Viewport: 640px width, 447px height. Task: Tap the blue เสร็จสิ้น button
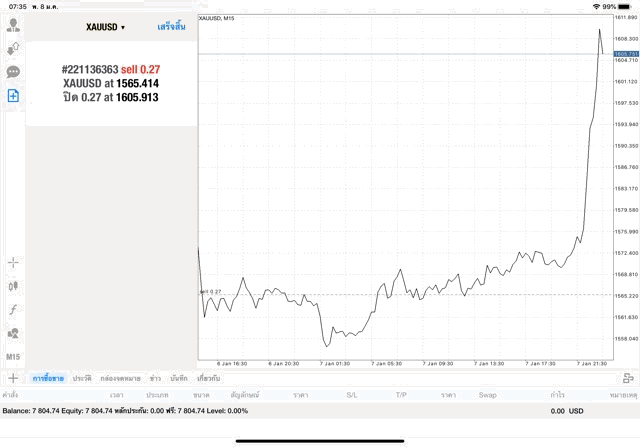tap(171, 27)
